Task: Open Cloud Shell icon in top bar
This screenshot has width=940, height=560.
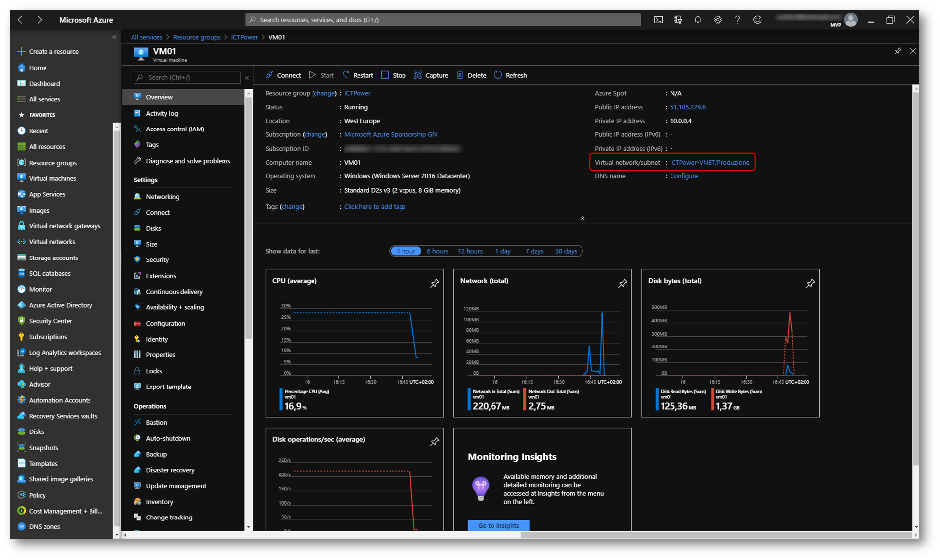Action: [x=658, y=20]
